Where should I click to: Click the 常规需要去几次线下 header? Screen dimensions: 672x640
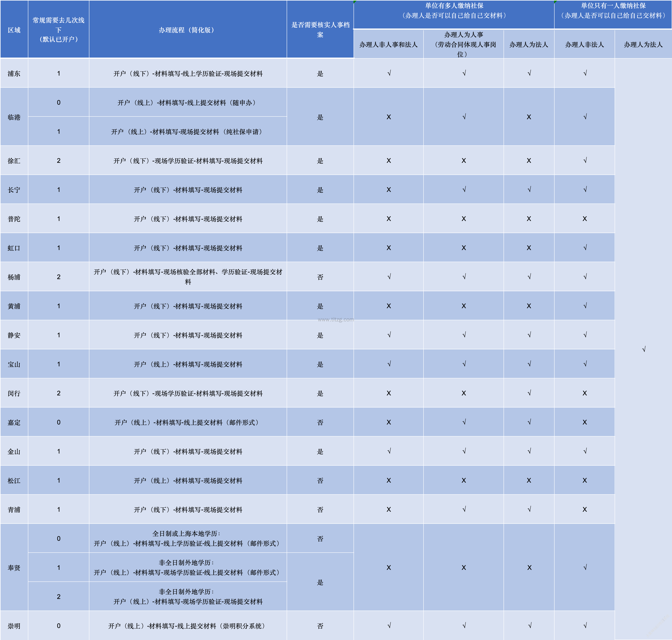click(58, 30)
